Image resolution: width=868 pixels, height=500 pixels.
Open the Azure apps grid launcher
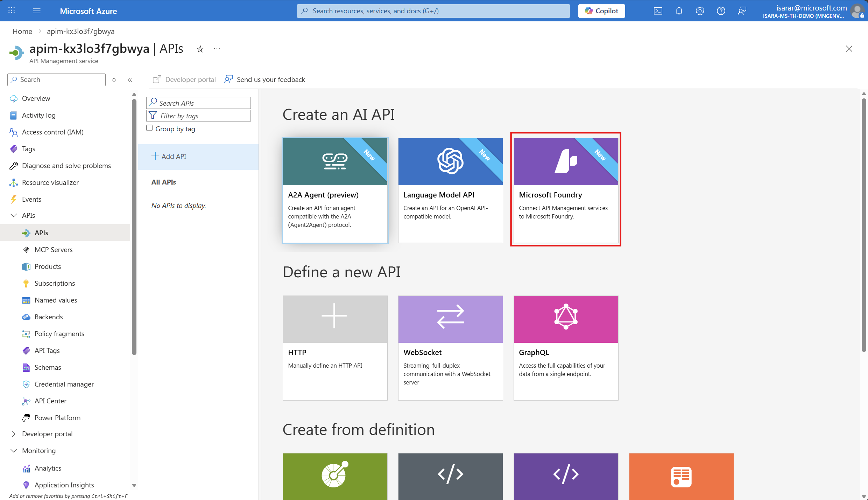(12, 11)
